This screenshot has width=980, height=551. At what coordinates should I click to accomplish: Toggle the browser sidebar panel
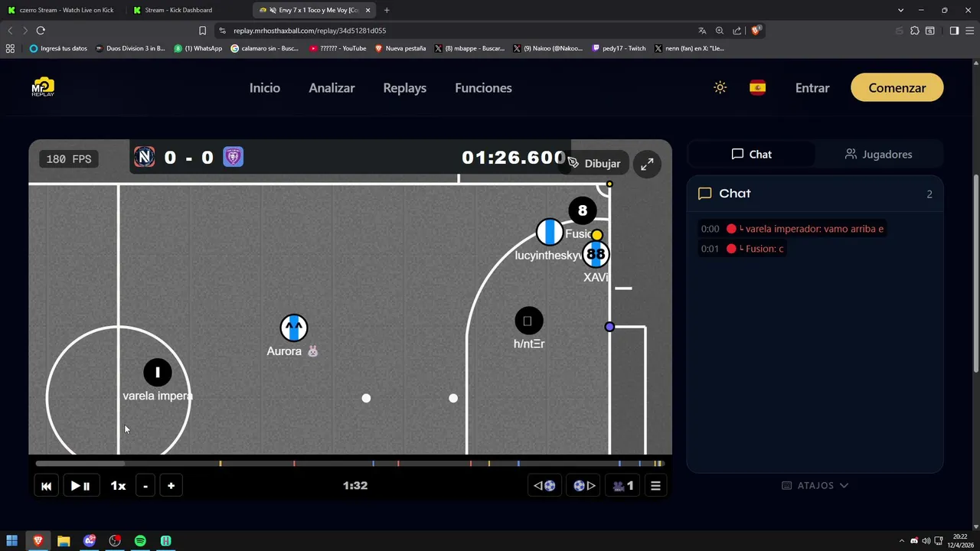tap(954, 31)
